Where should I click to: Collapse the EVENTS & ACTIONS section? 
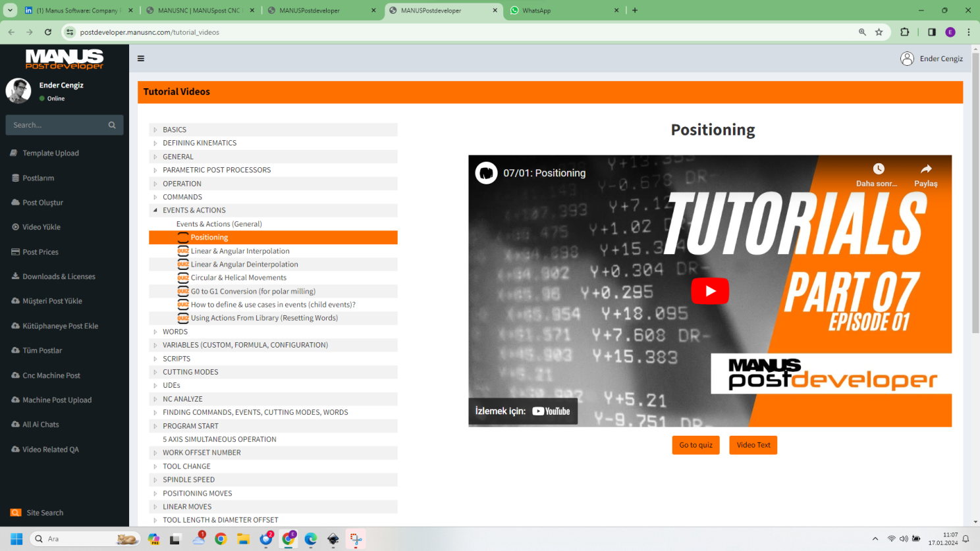(155, 211)
